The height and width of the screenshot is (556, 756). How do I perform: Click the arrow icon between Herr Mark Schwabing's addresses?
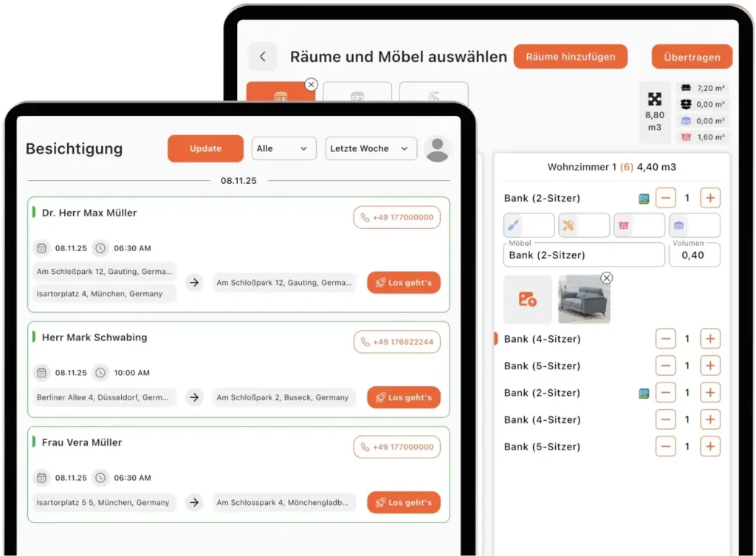pos(194,397)
